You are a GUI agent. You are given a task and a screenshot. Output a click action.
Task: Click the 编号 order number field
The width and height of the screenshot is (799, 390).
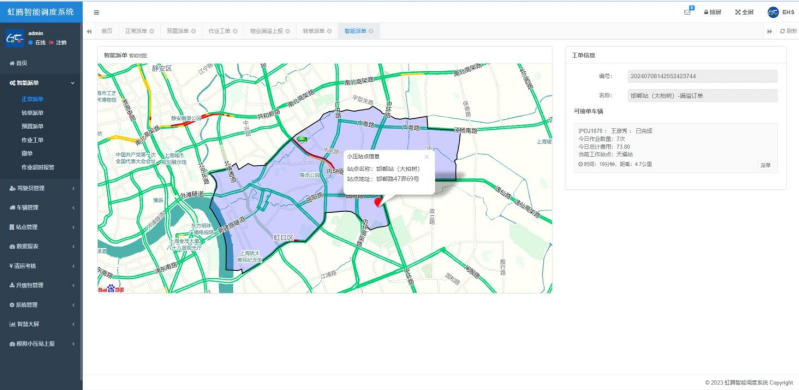point(702,76)
